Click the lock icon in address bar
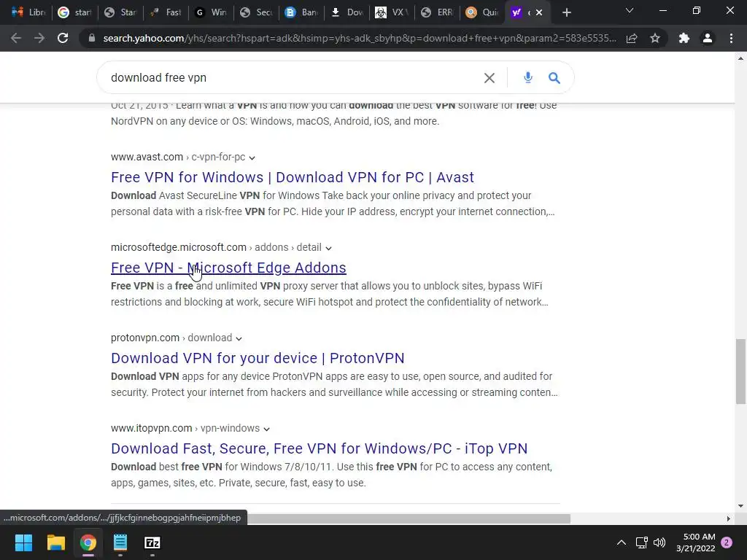This screenshot has width=747, height=560. click(x=92, y=38)
